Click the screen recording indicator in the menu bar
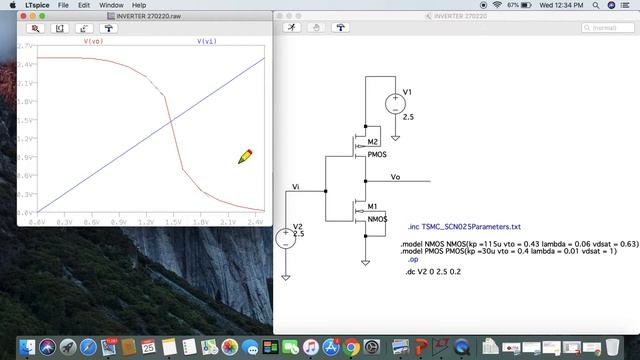Screen dimensions: 640x360 (x=483, y=5)
